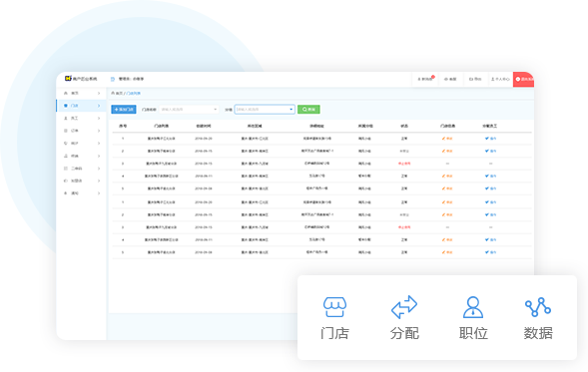Click the 门店 storefront icon in the feature card
The height and width of the screenshot is (372, 588).
tap(334, 307)
